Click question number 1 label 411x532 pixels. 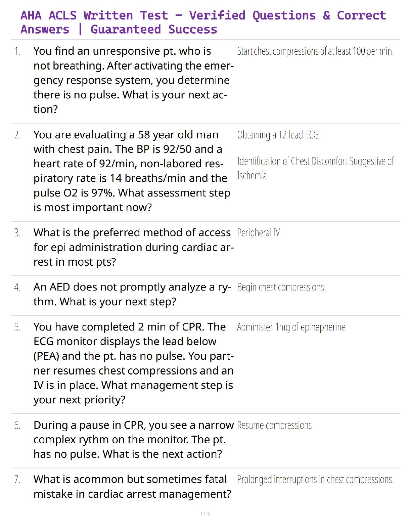pyautogui.click(x=17, y=51)
